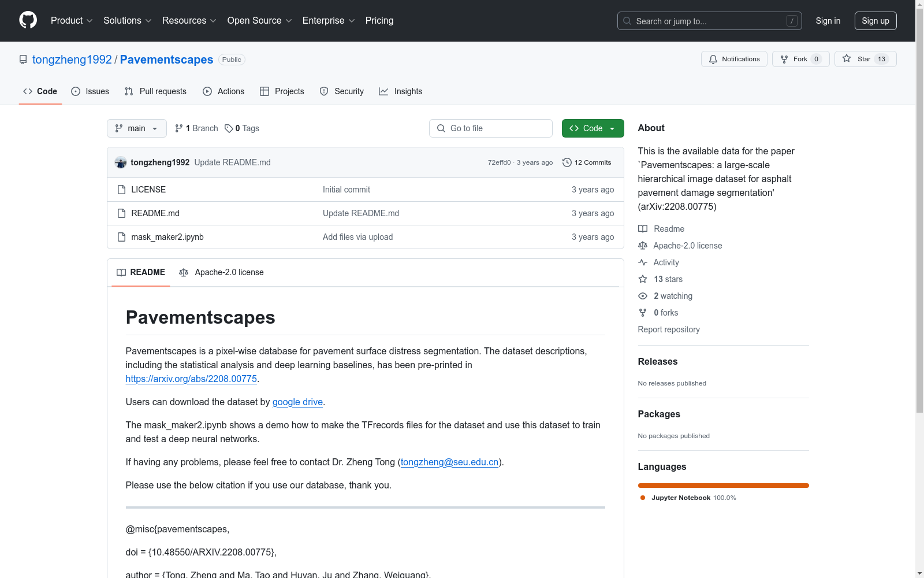Open the main branch selector
Viewport: 924px width, 578px height.
tap(137, 128)
